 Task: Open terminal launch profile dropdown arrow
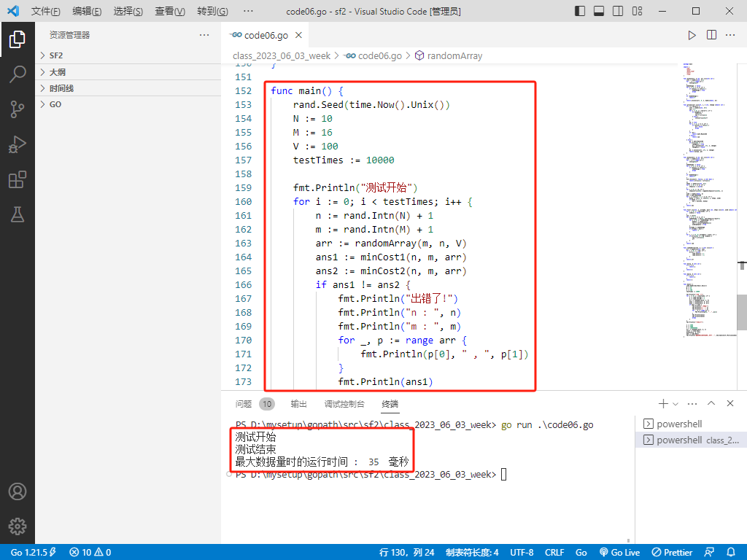pyautogui.click(x=675, y=404)
